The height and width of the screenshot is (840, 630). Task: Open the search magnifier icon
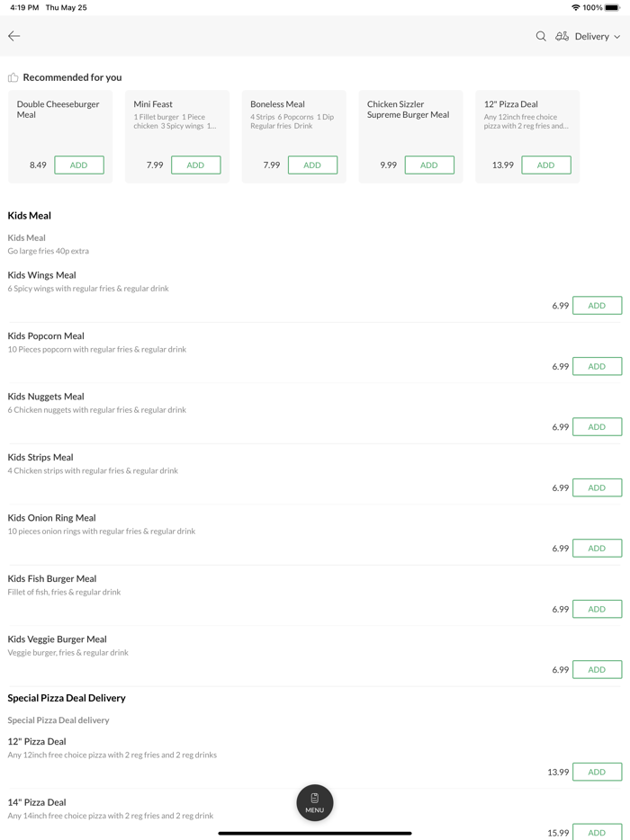point(541,36)
